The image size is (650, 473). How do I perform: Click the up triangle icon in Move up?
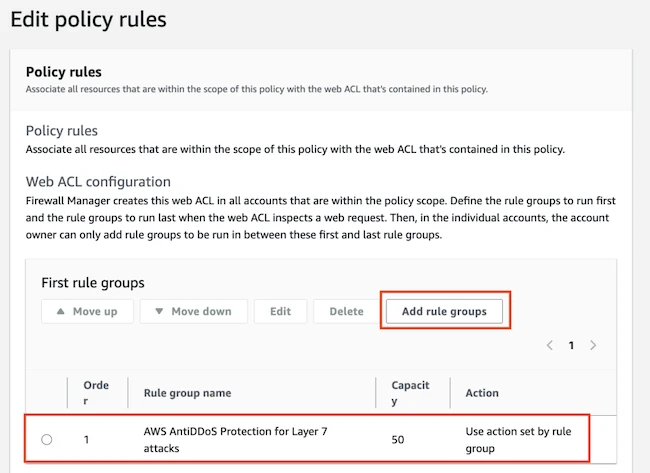coord(61,311)
